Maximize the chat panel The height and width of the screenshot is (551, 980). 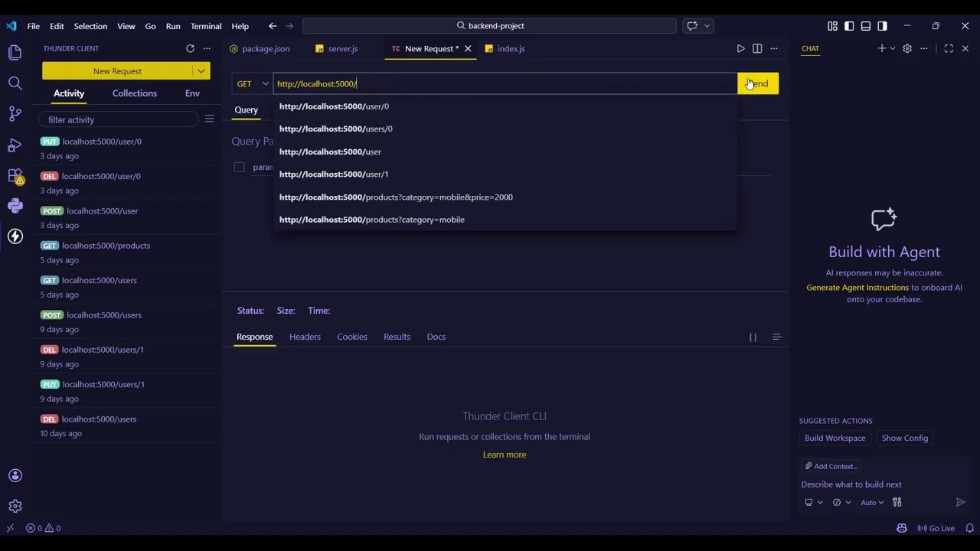[x=949, y=48]
